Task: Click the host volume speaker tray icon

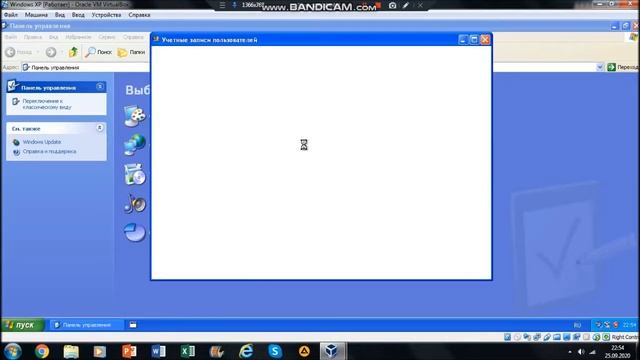Action: (581, 351)
